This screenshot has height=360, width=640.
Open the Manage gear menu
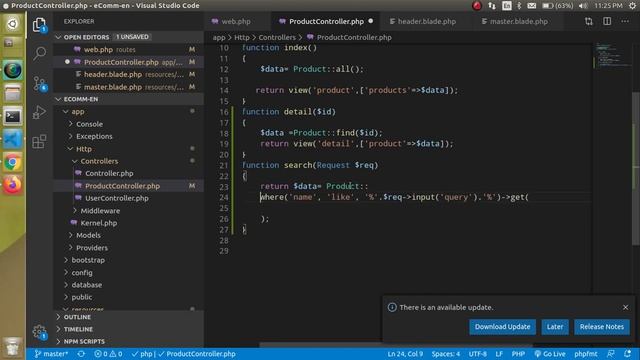click(40, 332)
